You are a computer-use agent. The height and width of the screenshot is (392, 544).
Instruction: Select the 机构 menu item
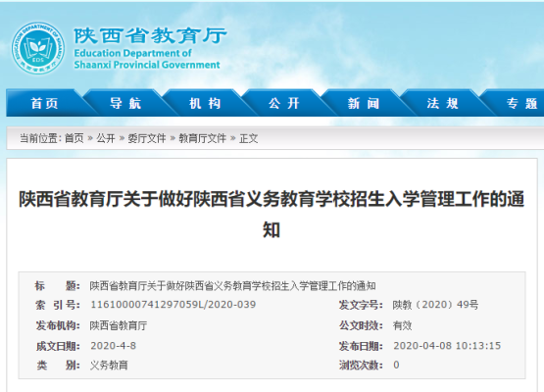pyautogui.click(x=205, y=103)
